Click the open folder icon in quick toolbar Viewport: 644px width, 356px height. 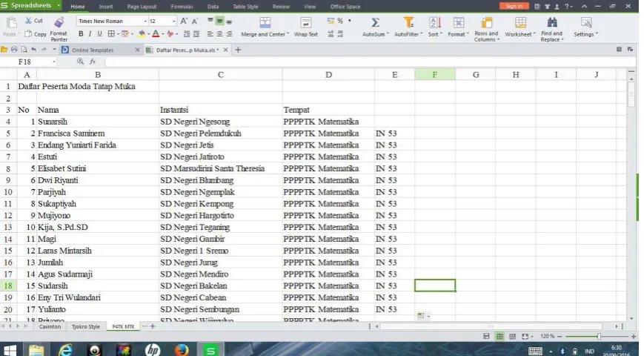click(4, 50)
